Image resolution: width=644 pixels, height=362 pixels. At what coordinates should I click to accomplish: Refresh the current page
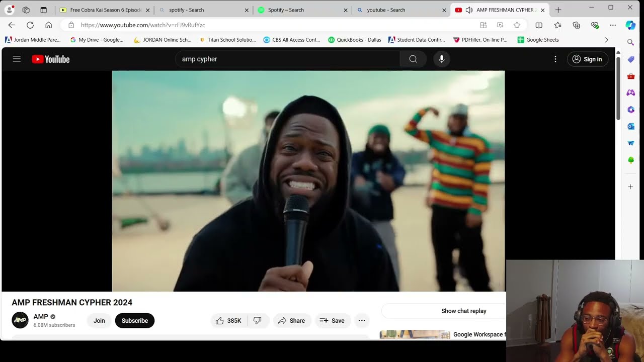click(x=30, y=25)
